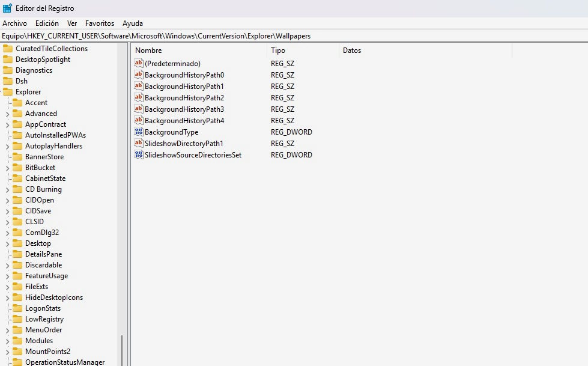The height and width of the screenshot is (366, 588).
Task: Click the HideDesktopIcons folder icon
Action: click(x=17, y=297)
